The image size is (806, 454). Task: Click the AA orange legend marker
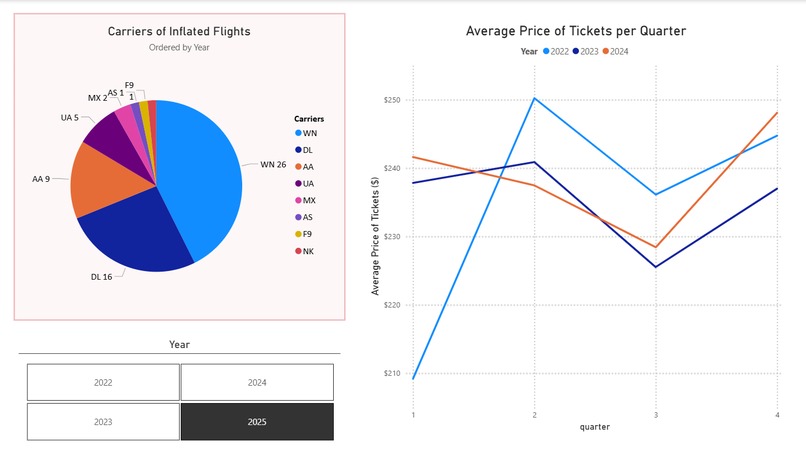[298, 167]
